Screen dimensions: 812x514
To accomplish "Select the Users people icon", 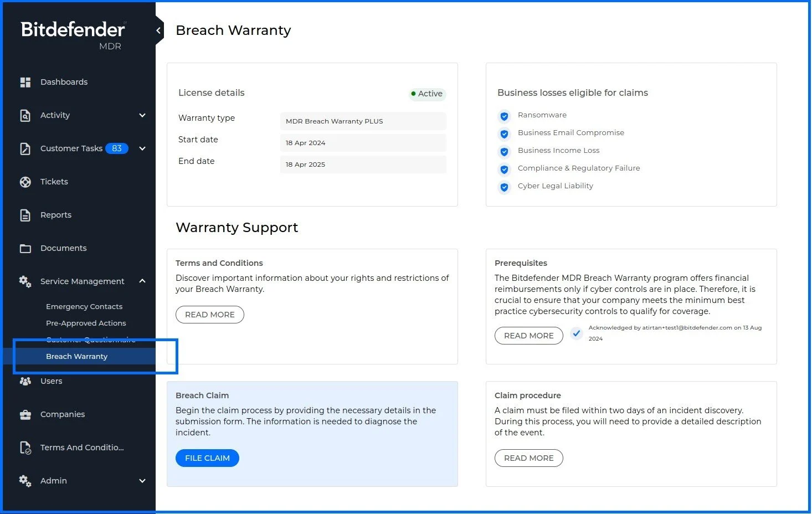I will click(x=25, y=381).
